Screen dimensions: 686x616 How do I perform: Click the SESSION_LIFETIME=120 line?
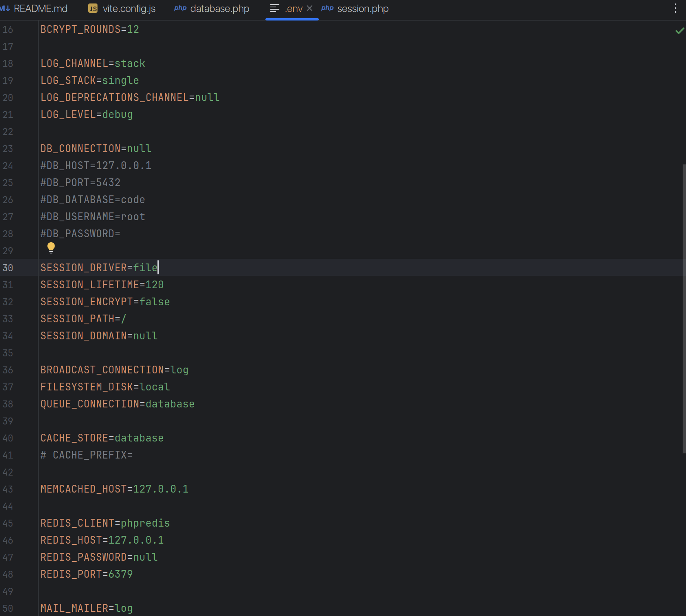pos(102,285)
